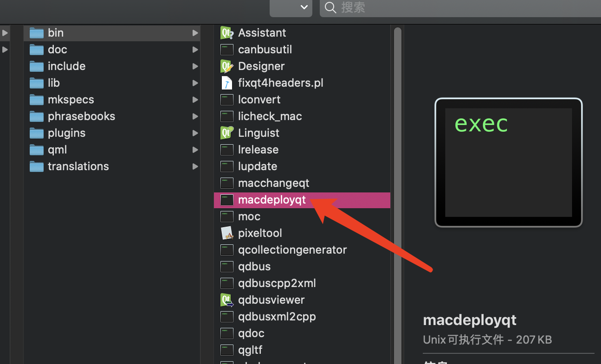
Task: Click the lconvert executable icon
Action: [x=226, y=100]
